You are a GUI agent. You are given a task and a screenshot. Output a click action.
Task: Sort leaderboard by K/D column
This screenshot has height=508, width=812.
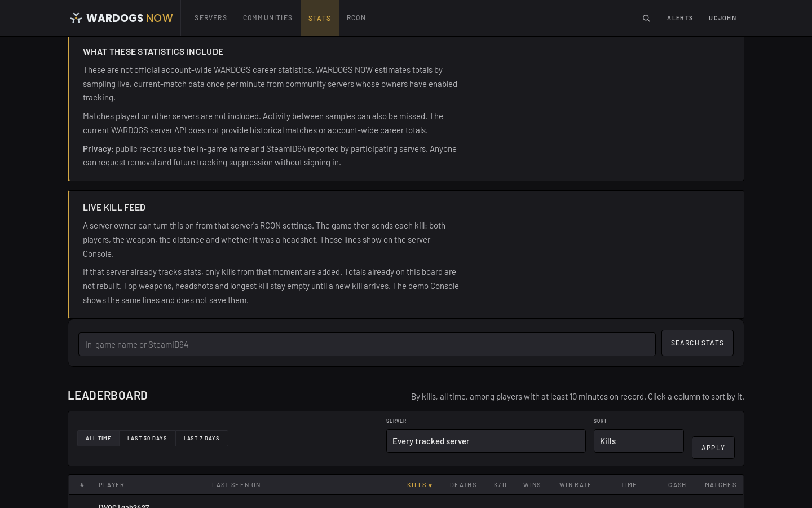tap(500, 485)
